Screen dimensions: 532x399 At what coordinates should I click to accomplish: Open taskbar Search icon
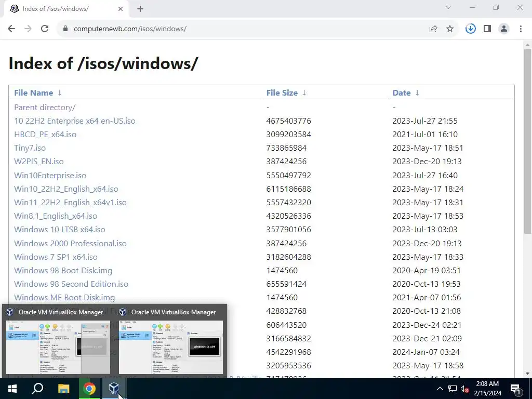(x=37, y=389)
